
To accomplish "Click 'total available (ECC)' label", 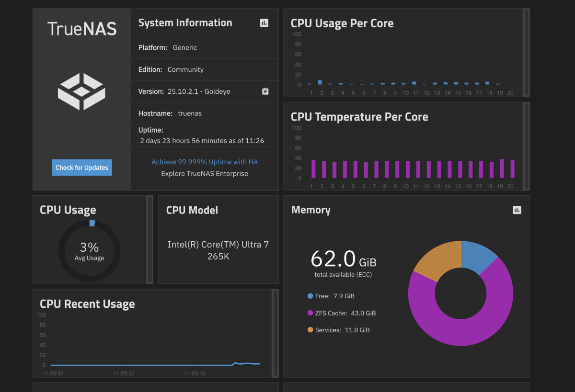I will [343, 275].
